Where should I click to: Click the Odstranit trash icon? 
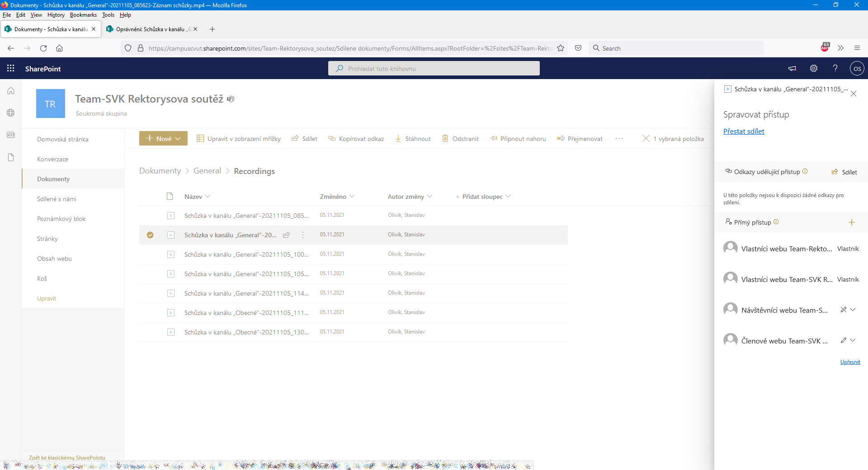[x=445, y=139]
